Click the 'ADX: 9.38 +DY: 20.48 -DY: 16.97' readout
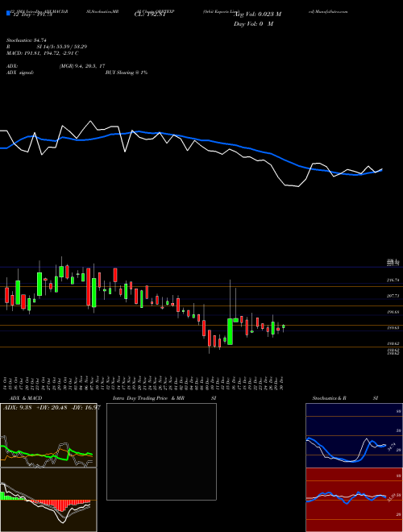This screenshot has height=532, width=403. (x=52, y=408)
